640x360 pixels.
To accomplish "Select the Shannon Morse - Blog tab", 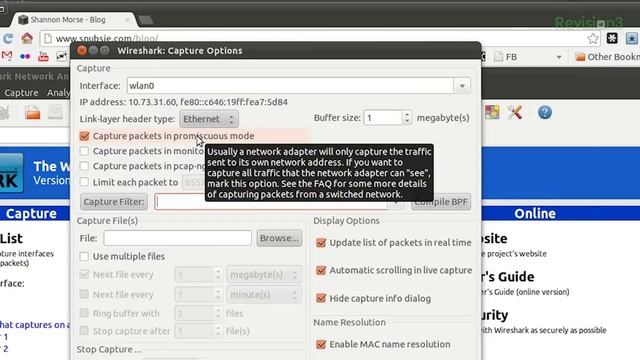I will point(73,20).
